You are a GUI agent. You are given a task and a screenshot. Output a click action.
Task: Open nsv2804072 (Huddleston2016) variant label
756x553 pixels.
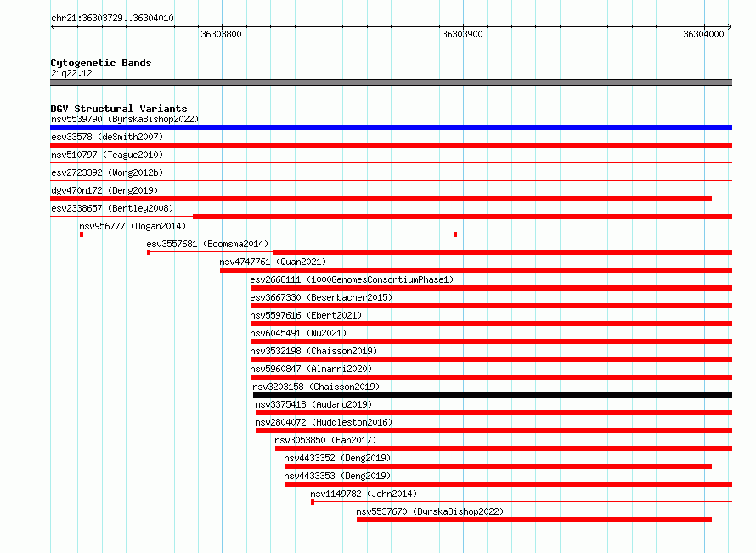point(324,422)
